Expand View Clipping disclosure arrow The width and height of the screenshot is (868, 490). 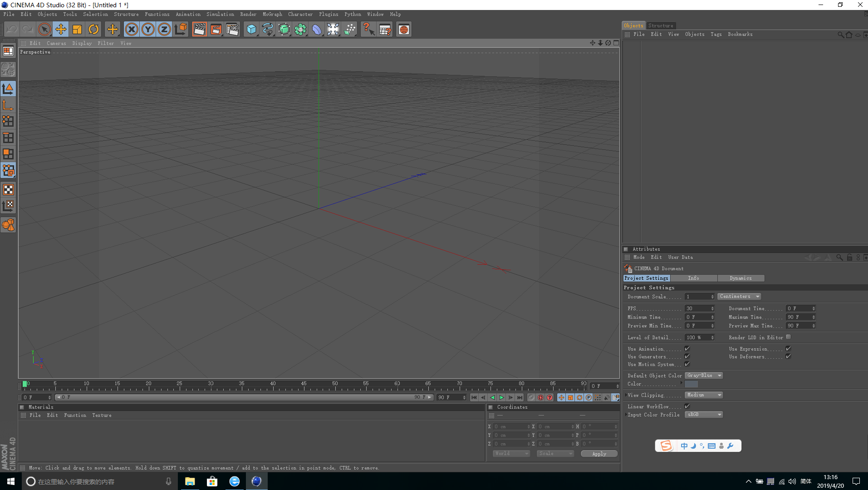626,395
